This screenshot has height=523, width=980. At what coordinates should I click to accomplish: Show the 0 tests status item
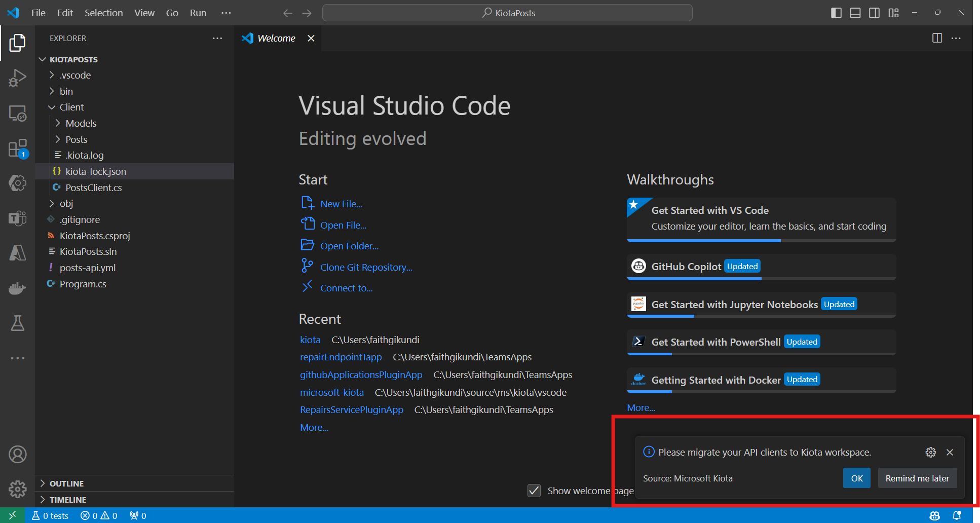50,515
